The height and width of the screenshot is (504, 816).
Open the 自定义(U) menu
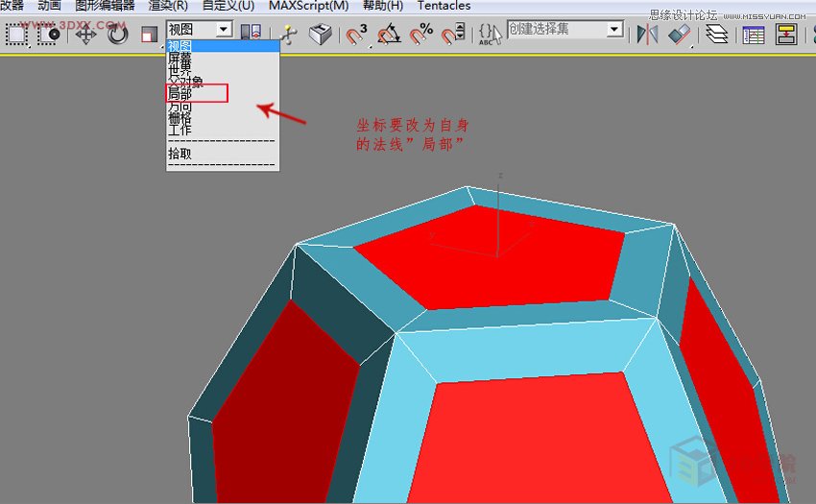[228, 6]
